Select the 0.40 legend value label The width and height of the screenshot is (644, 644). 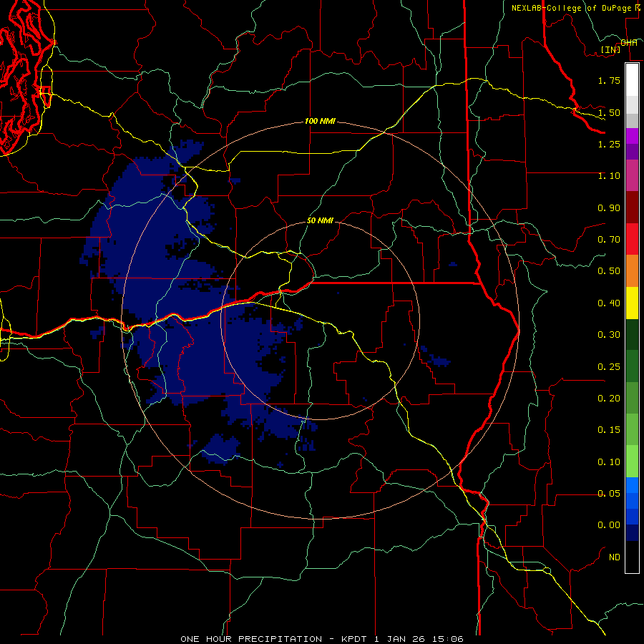tap(609, 303)
